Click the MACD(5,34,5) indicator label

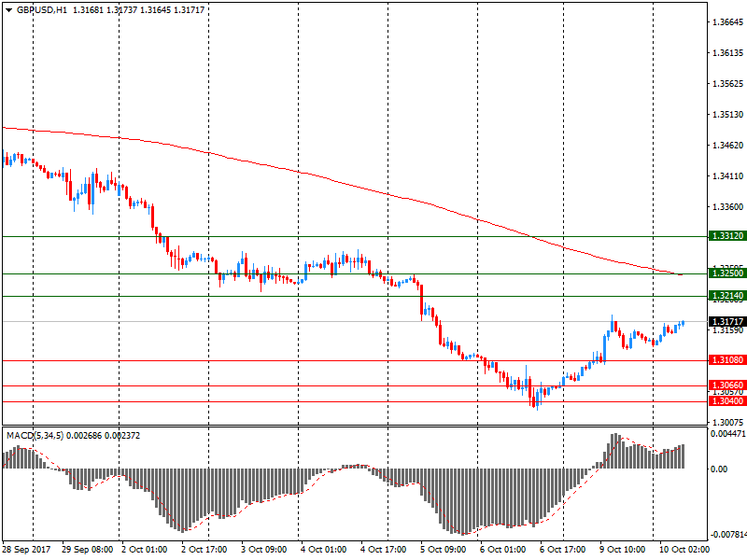(35, 436)
